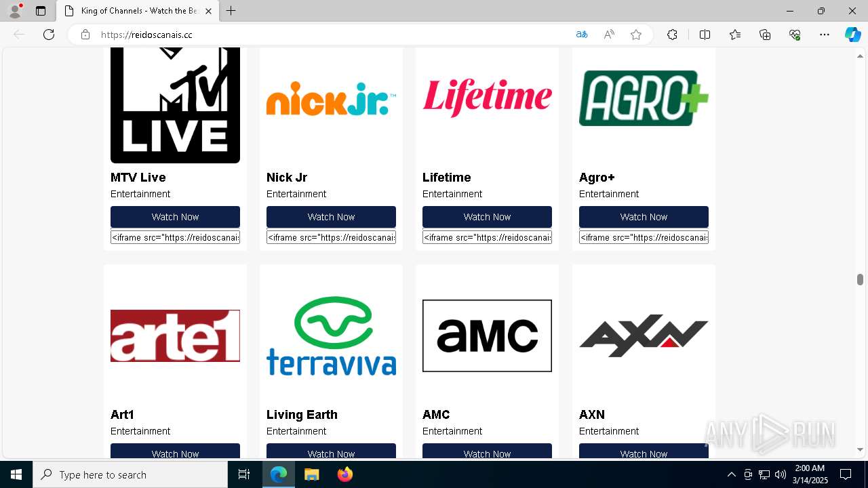Click Watch Now under Agro+
Image resolution: width=868 pixels, height=488 pixels.
pos(644,217)
